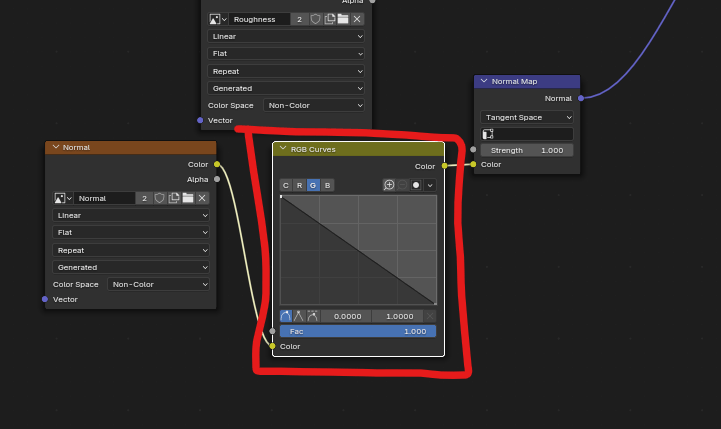The height and width of the screenshot is (429, 721).
Task: Click Alpha output socket of Normal node
Action: point(217,179)
